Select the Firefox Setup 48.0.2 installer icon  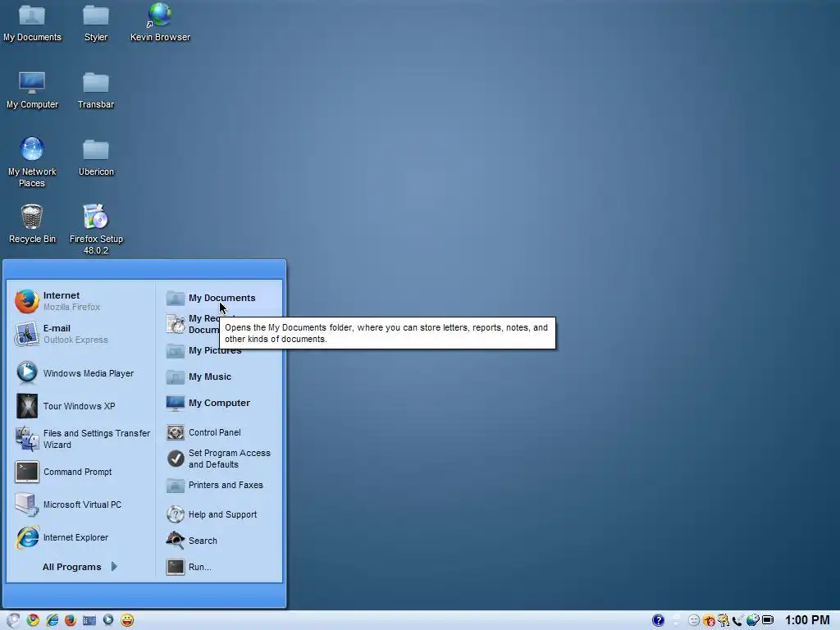click(x=96, y=229)
